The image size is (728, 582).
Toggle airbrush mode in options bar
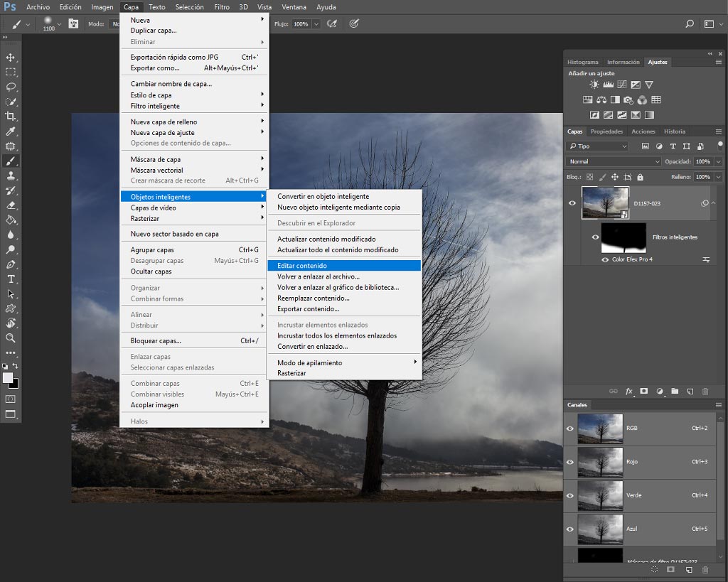click(x=332, y=23)
